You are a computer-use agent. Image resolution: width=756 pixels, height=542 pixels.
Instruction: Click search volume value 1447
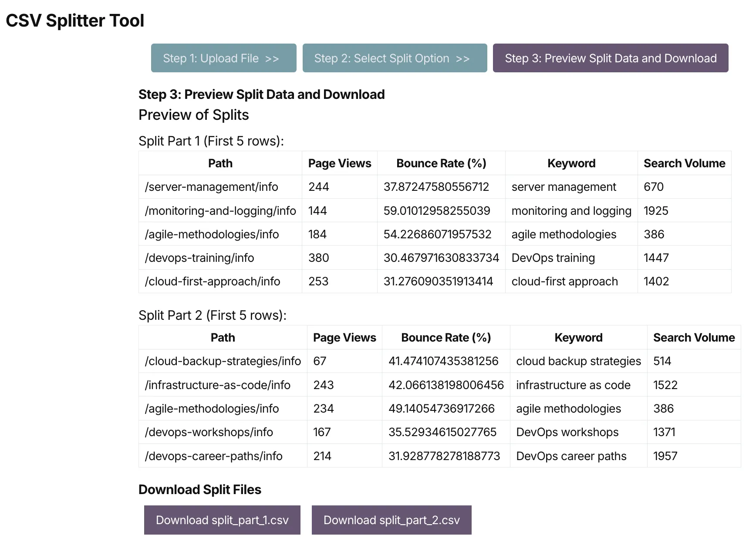(684, 258)
